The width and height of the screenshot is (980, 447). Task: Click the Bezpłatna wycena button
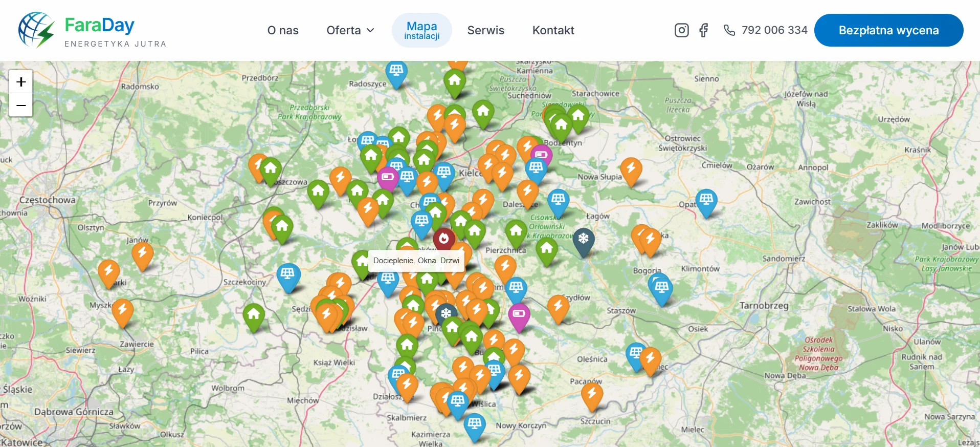pyautogui.click(x=888, y=30)
